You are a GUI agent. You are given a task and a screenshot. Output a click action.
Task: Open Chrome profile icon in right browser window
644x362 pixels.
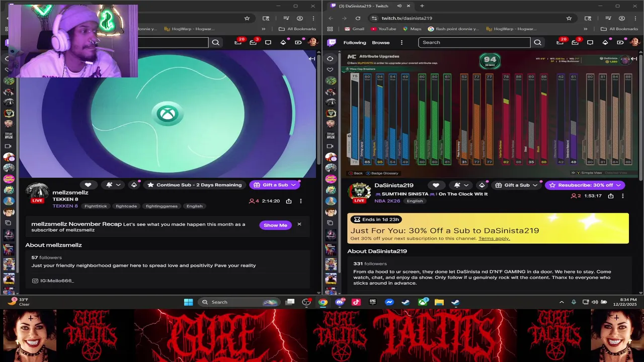pos(622,18)
